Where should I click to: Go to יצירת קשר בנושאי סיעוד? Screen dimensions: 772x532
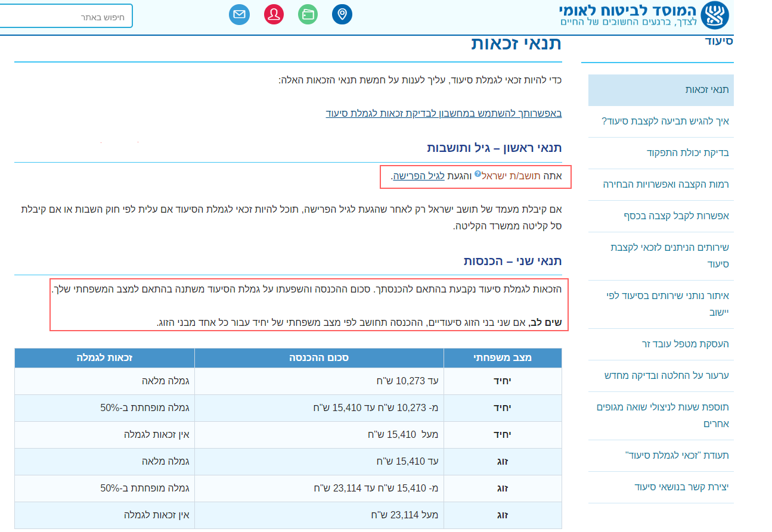[x=682, y=487]
